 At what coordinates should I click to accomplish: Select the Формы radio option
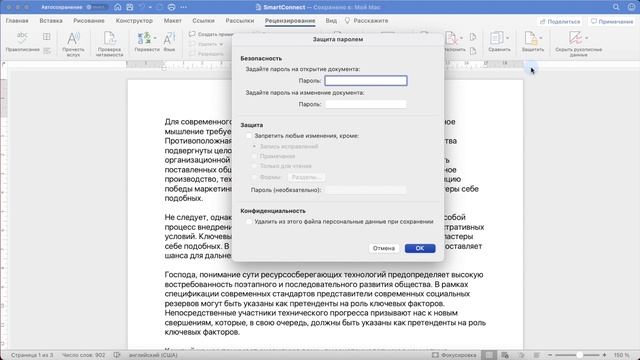coord(254,177)
